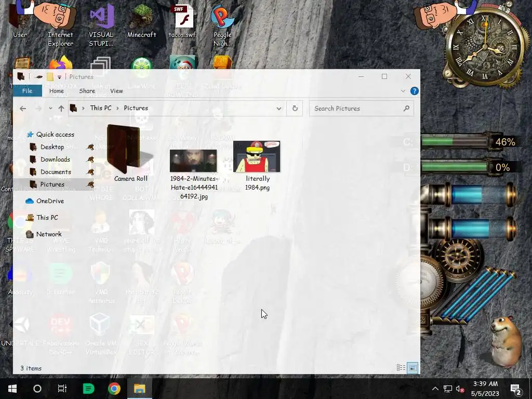Expand the address bar history dropdown
Viewport: 532px width, 399px height.
click(278, 108)
